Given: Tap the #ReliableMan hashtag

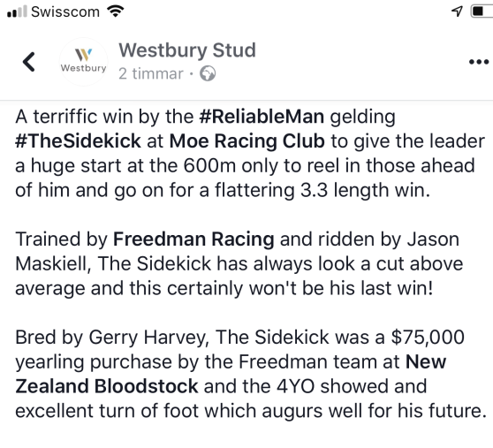Looking at the screenshot, I should point(262,117).
